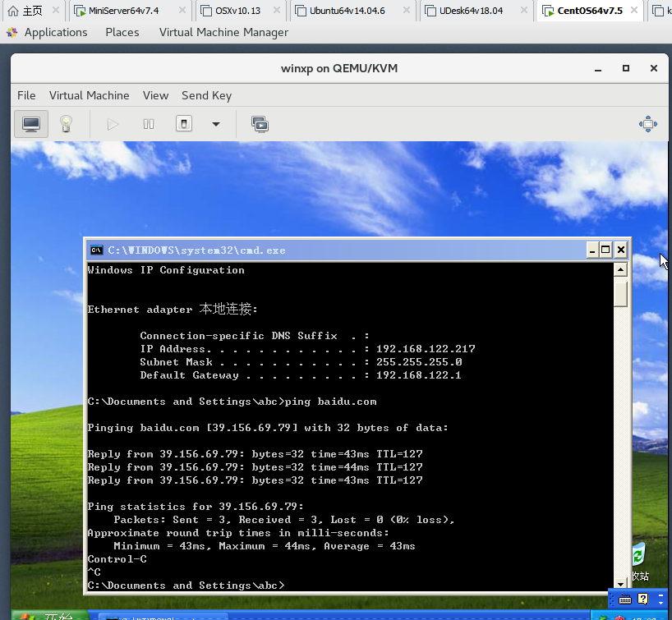Click cmd scrollbar up arrow
The image size is (672, 620).
tap(620, 269)
